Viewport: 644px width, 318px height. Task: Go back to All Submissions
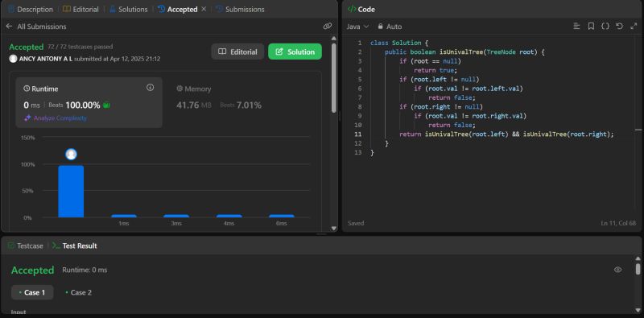(x=35, y=27)
